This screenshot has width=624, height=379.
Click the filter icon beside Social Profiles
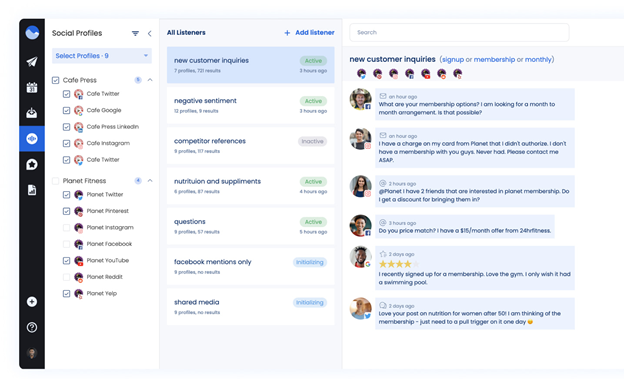[x=135, y=33]
